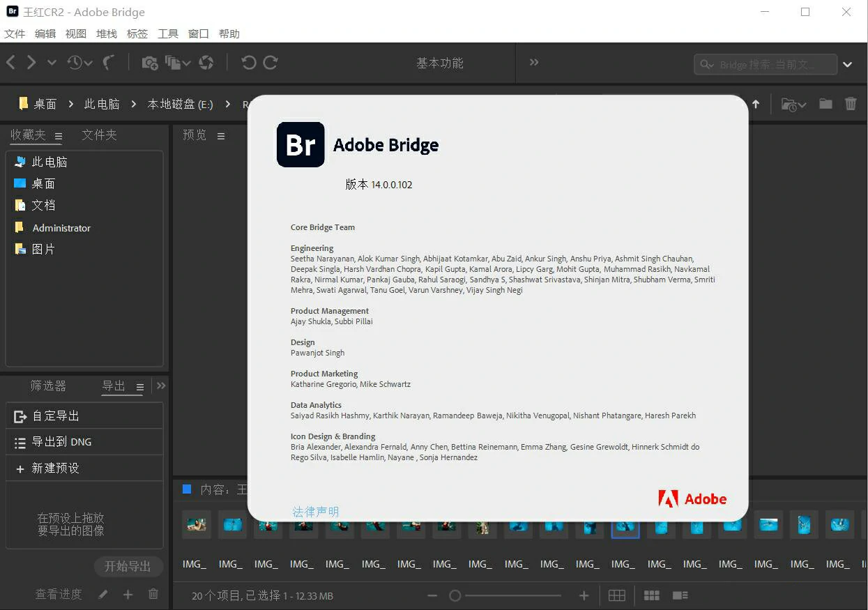Image resolution: width=868 pixels, height=610 pixels.
Task: Open the 文件 menu
Action: [15, 33]
